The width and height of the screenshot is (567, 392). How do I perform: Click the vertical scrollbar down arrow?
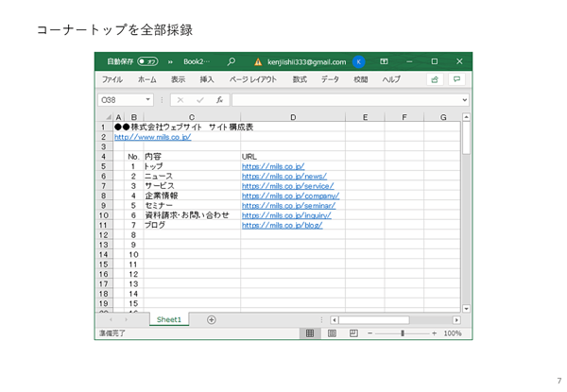tap(466, 309)
